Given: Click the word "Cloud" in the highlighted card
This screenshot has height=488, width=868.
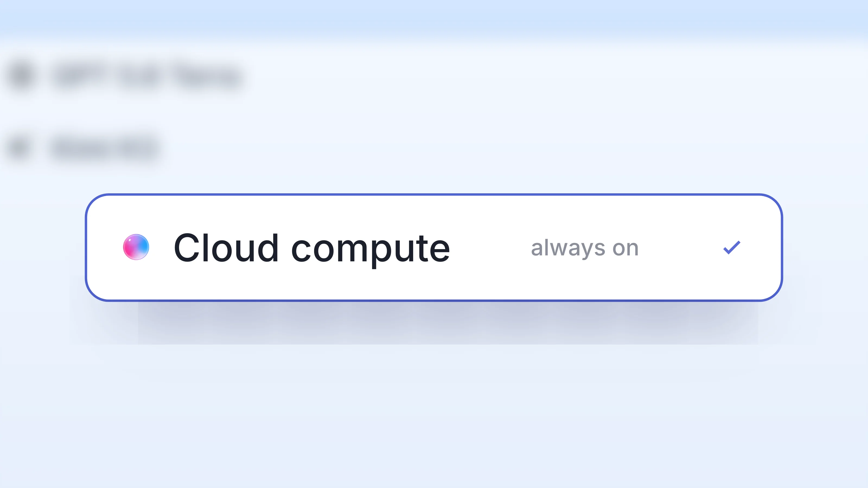Looking at the screenshot, I should click(226, 247).
